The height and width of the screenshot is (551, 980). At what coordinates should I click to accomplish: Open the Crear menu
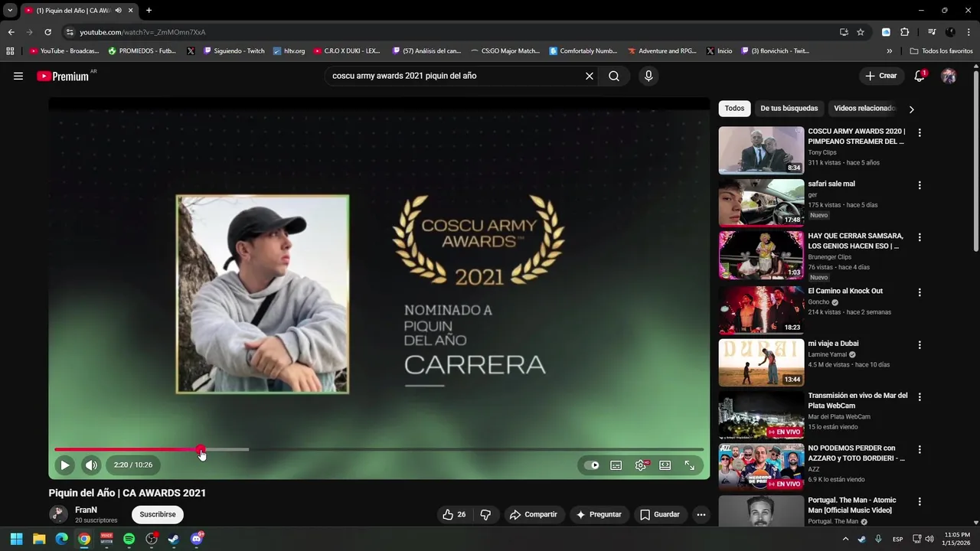point(880,76)
